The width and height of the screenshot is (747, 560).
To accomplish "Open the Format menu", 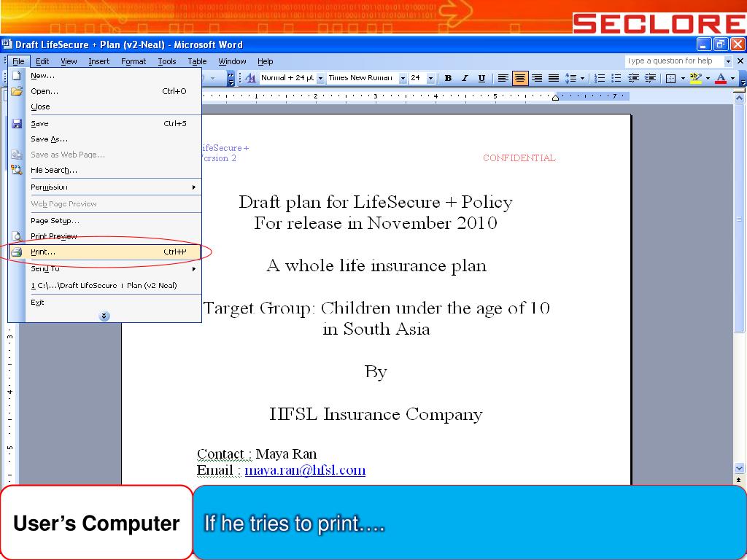I will point(133,61).
